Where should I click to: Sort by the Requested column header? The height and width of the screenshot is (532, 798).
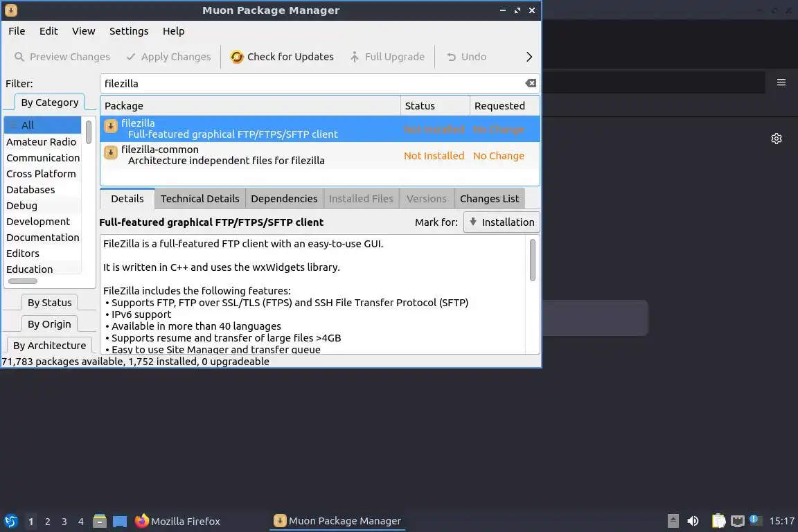(x=504, y=106)
